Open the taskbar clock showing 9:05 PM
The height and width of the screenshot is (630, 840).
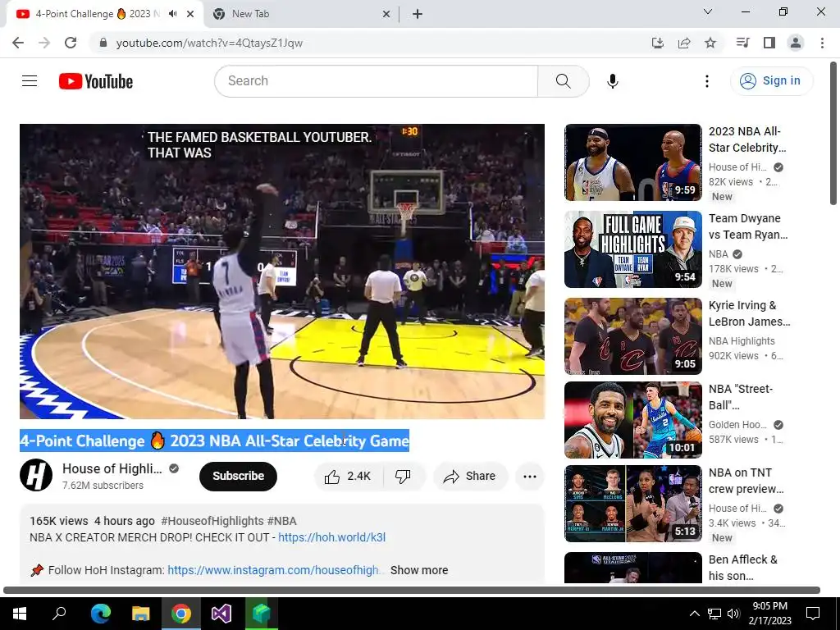pyautogui.click(x=769, y=614)
